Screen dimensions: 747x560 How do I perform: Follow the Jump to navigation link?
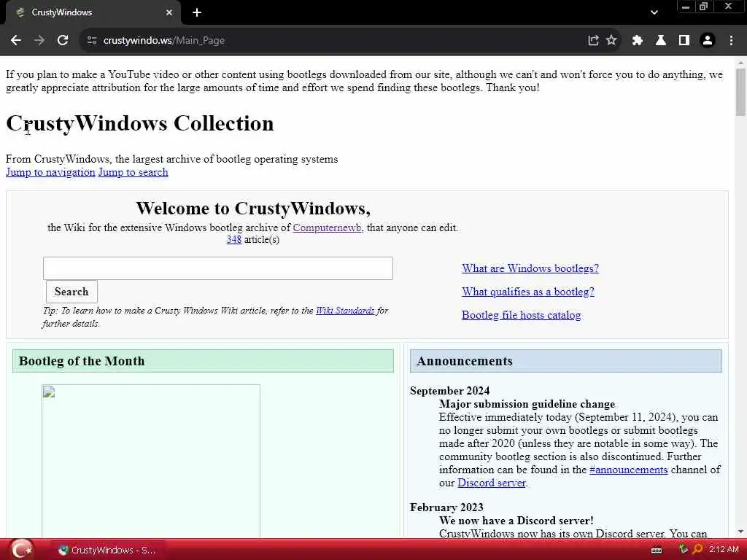coord(50,172)
